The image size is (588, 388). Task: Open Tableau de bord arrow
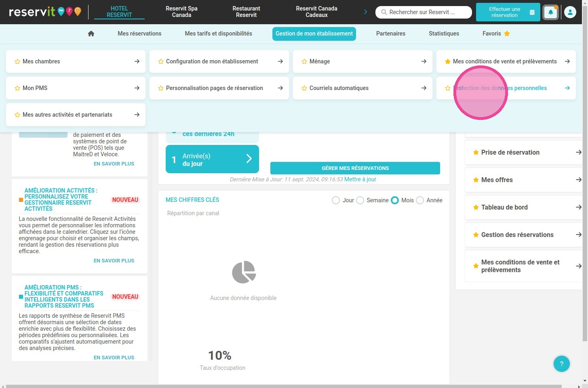[579, 207]
